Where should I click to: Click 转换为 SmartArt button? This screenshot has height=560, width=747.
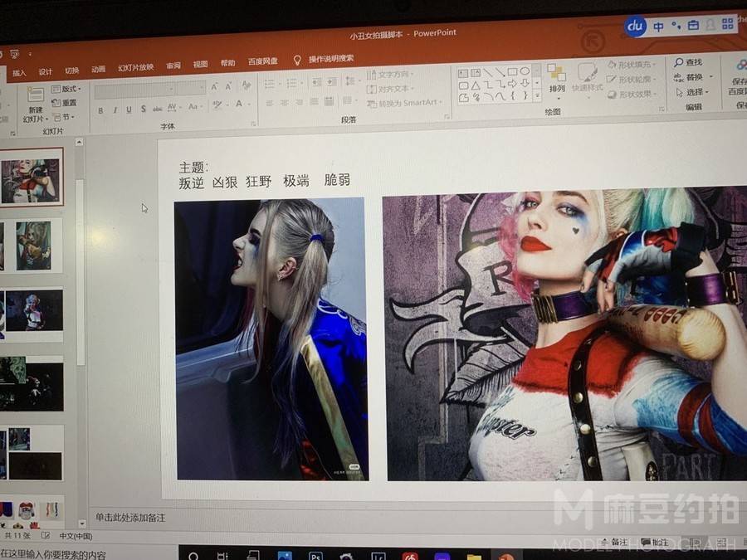click(x=405, y=103)
